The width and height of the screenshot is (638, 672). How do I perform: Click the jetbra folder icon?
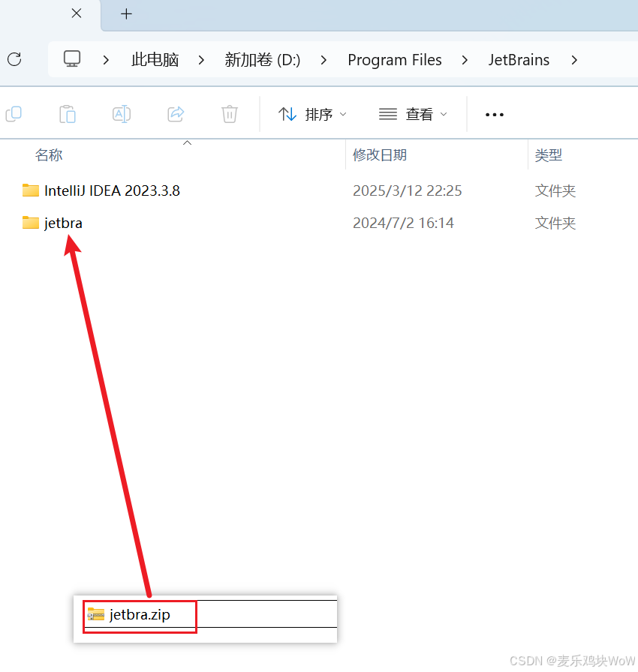[31, 223]
